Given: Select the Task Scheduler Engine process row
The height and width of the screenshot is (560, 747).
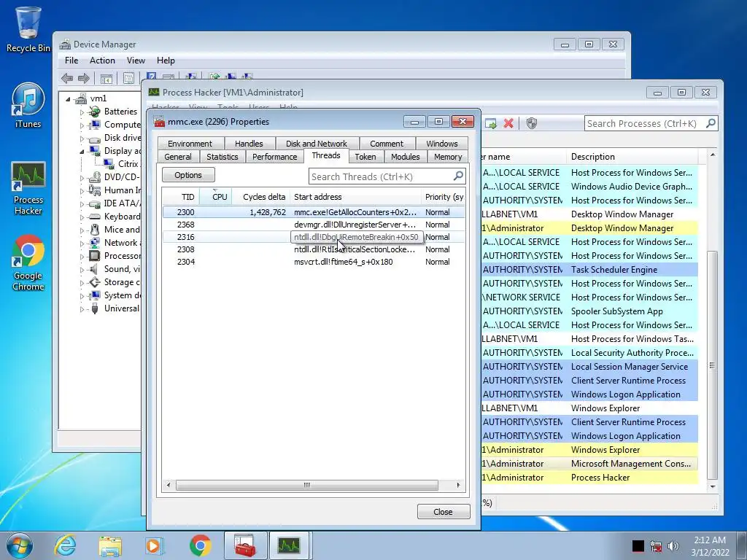Looking at the screenshot, I should (x=589, y=270).
